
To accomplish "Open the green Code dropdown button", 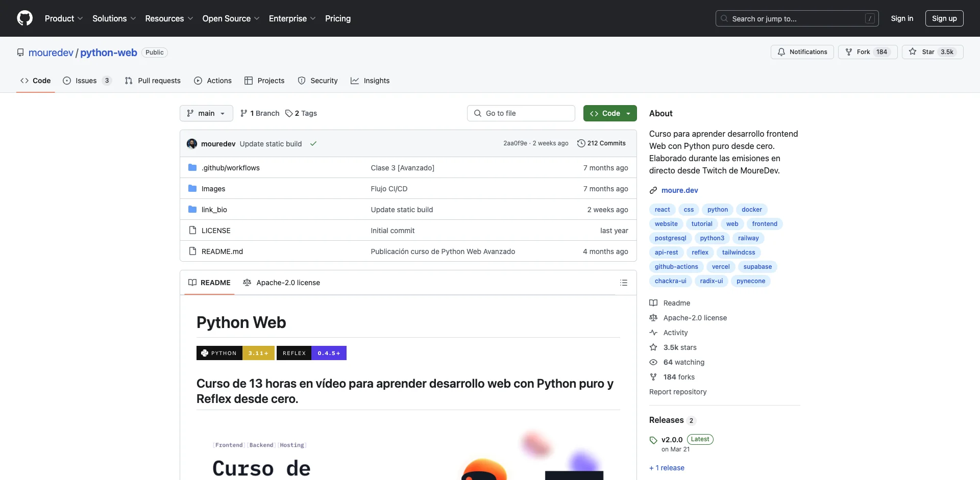I will click(x=610, y=113).
